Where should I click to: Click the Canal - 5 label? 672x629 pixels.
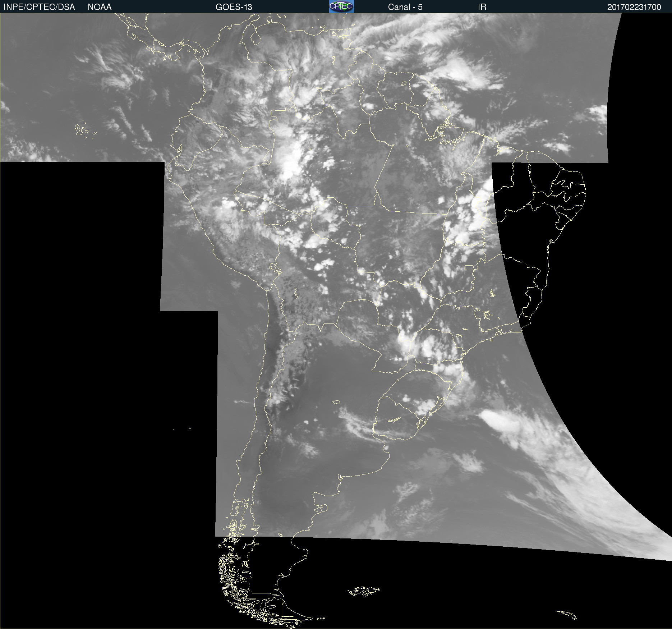pos(405,7)
